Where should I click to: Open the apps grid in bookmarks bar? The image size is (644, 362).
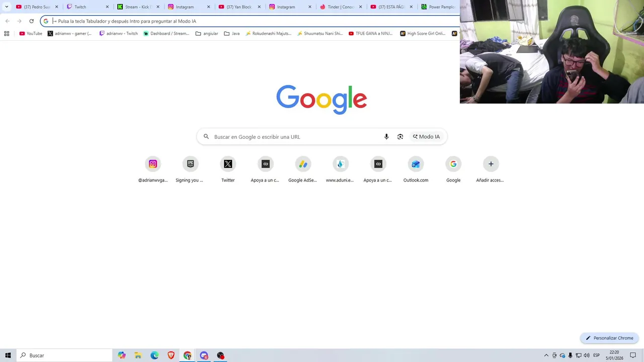[7, 34]
